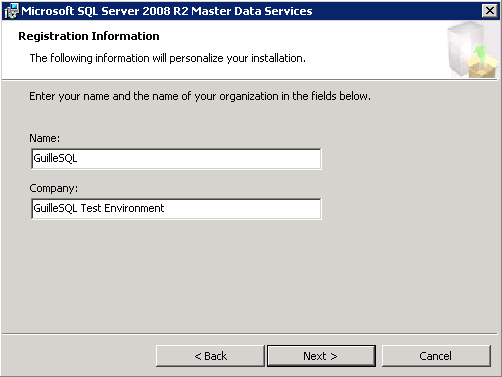Click the 'Enter your name' instruction text
This screenshot has width=502, height=377.
[x=200, y=96]
